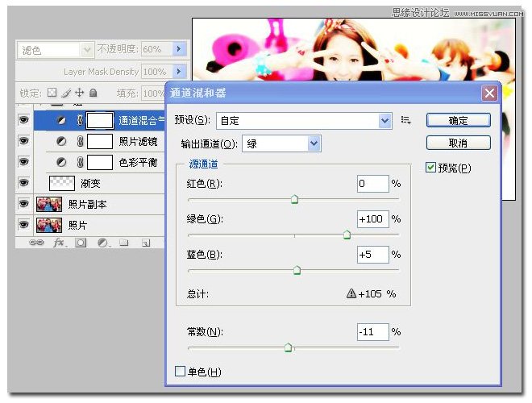Click the Color Balance adjustment layer icon
Image resolution: width=532 pixels, height=403 pixels.
click(61, 162)
